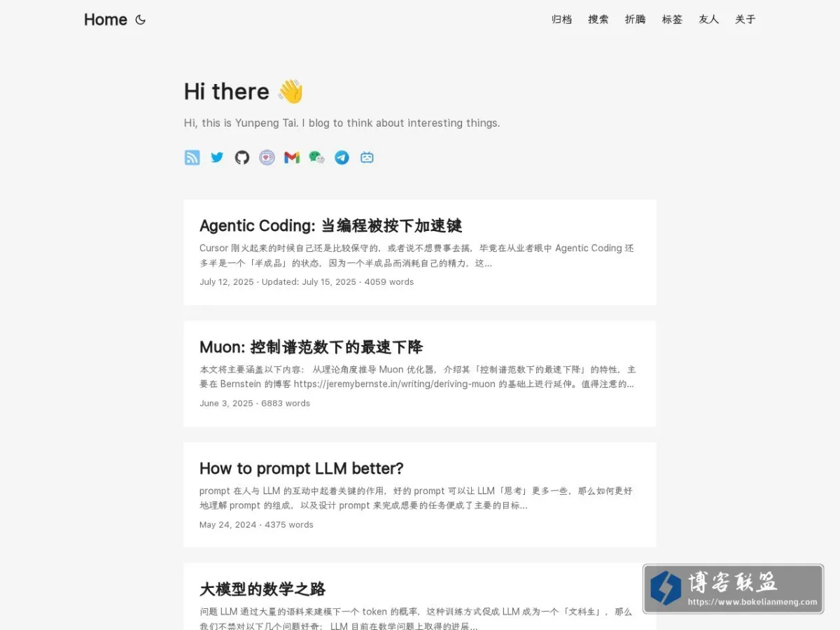The height and width of the screenshot is (630, 840).
Task: Click the Hi there heading
Action: (x=244, y=92)
